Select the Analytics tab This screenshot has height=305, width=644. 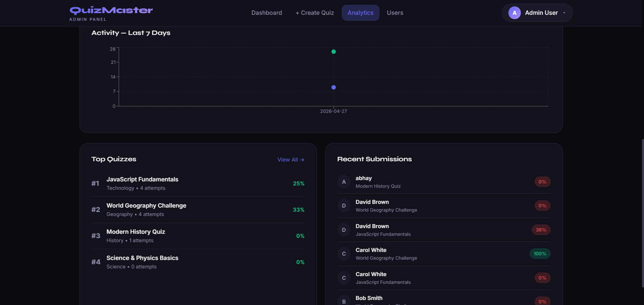(360, 13)
